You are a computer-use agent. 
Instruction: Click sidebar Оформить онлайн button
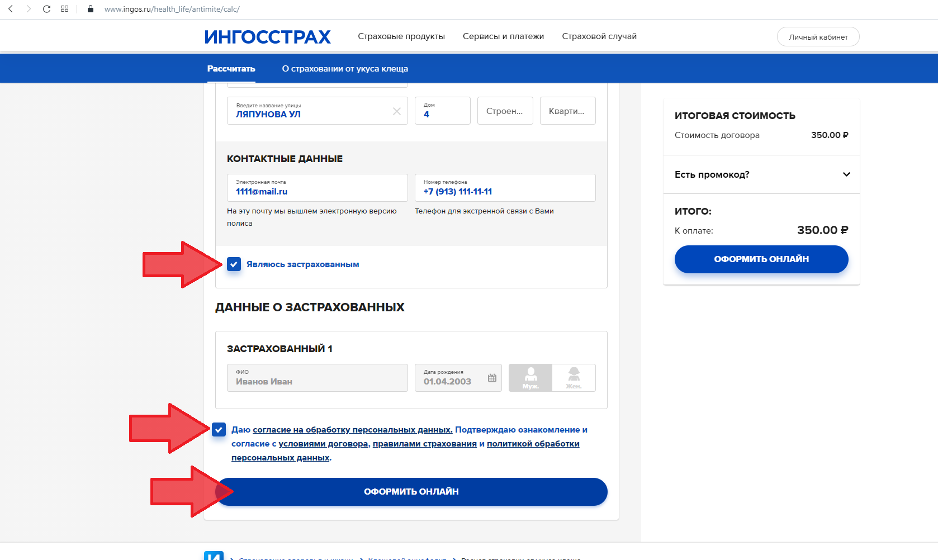click(x=761, y=259)
